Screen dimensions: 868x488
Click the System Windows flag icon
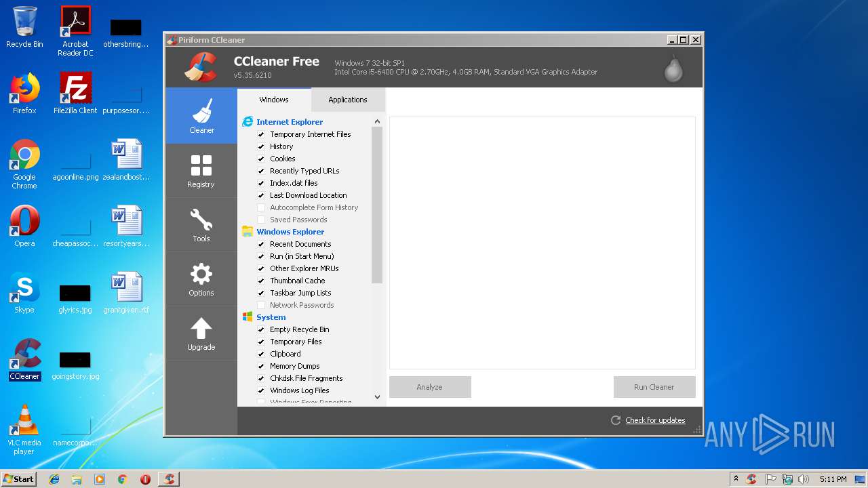(x=248, y=317)
